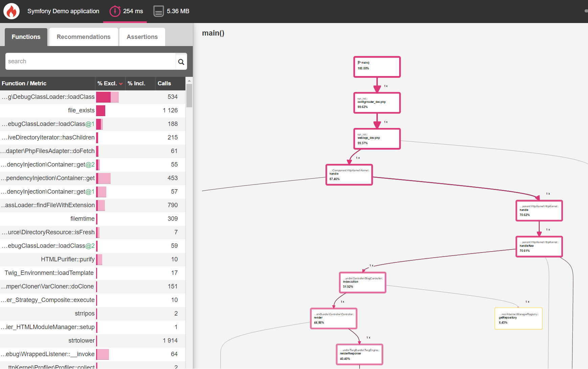Sort by the % Incl. column
This screenshot has height=369, width=588.
click(x=136, y=83)
